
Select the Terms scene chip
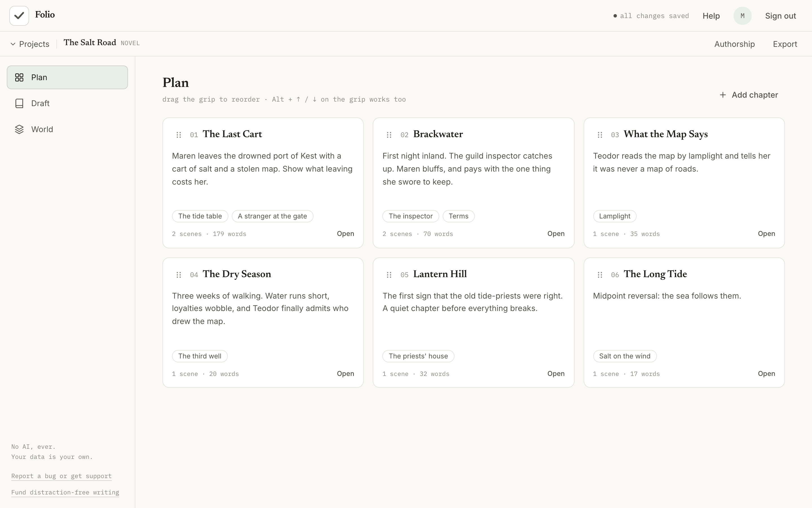[x=458, y=216]
